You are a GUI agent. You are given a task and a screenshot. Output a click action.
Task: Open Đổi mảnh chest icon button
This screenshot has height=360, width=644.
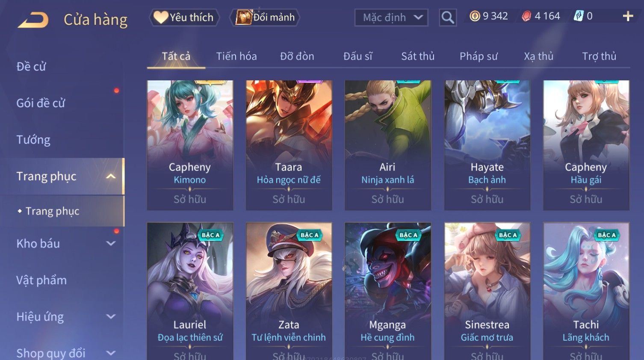265,18
